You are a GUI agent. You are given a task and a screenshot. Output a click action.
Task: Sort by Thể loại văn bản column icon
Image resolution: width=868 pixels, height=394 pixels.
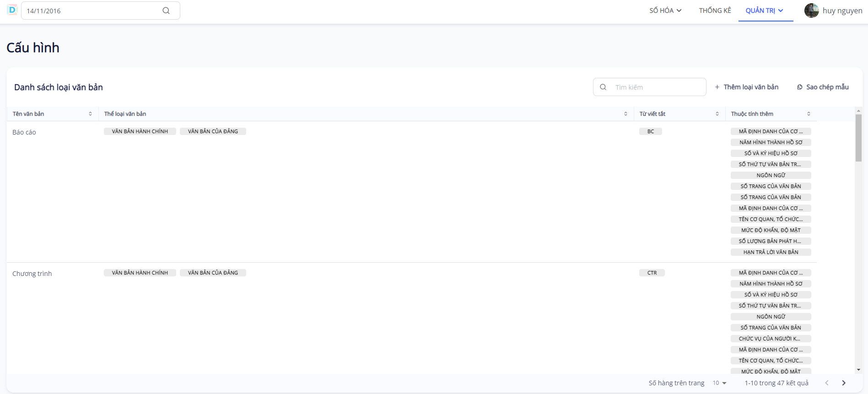pyautogui.click(x=625, y=114)
